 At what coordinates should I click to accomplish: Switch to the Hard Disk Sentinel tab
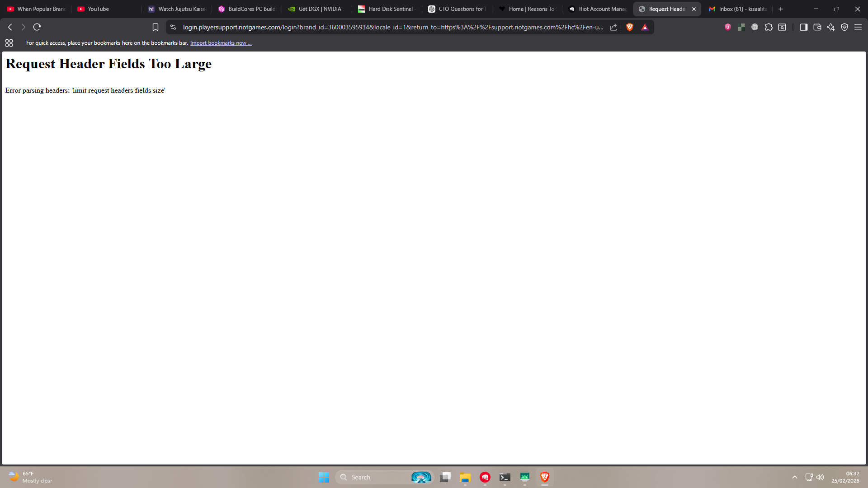[387, 9]
